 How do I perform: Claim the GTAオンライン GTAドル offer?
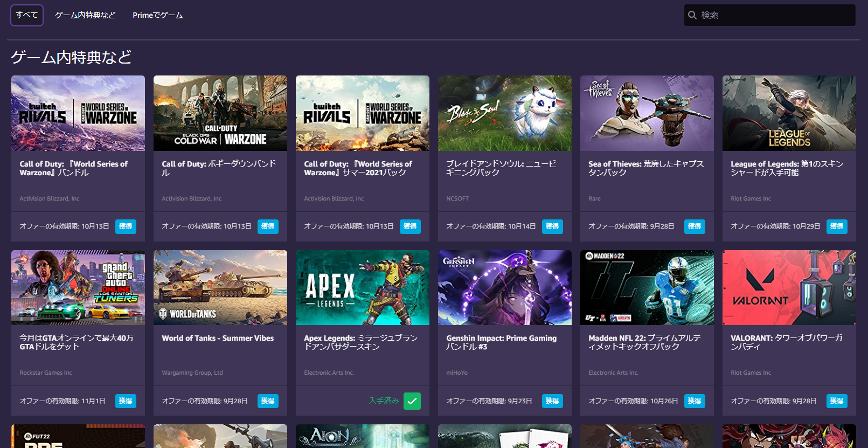126,401
